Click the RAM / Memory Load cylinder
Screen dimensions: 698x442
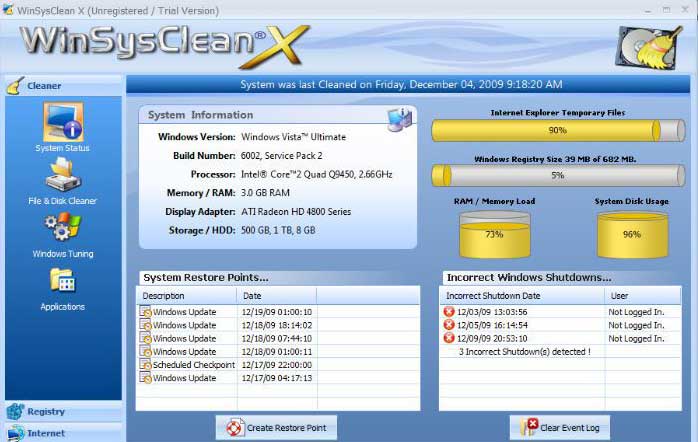coord(494,234)
